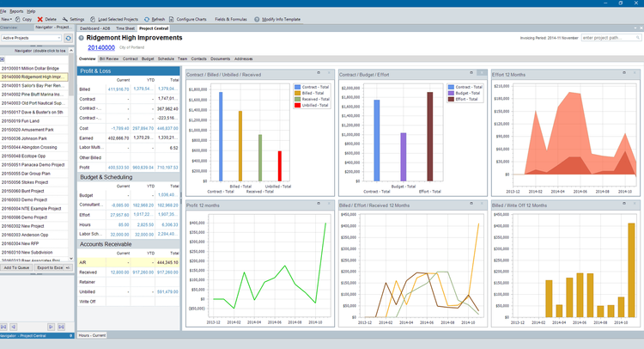
Task: Open the Help menu
Action: 31,11
